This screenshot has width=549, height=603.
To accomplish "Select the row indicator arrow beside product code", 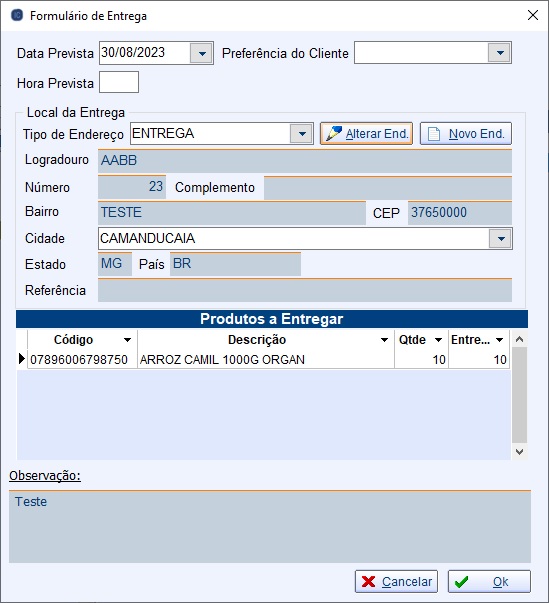I will click(22, 359).
